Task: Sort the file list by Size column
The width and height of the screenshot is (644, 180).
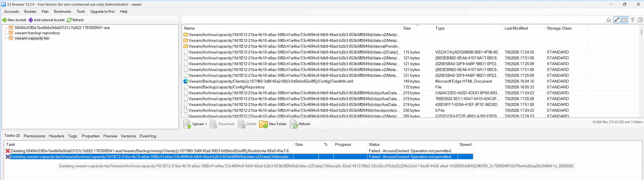Action: 417,28
